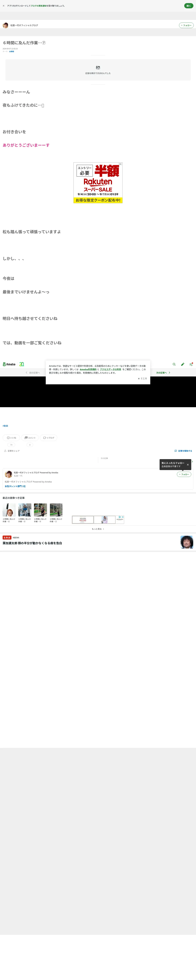Click 記事を報告する report link
Screen dimensions: 196x980
click(x=183, y=451)
